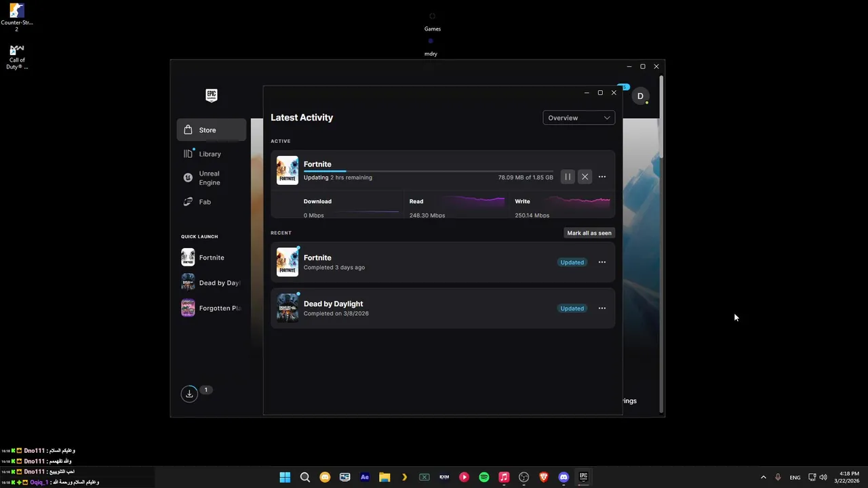Open Brave browser from taskbar
The height and width of the screenshot is (488, 868).
[543, 477]
